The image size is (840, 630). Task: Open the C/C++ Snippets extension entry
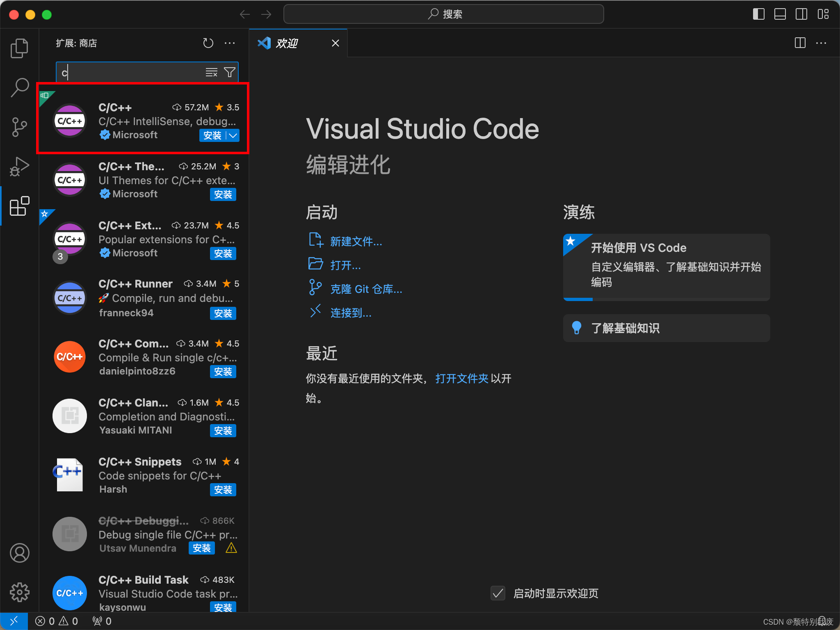point(144,475)
